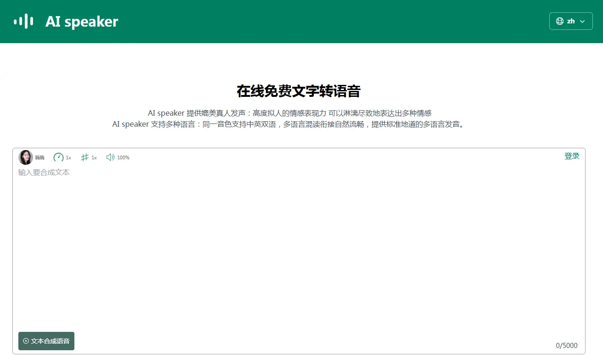This screenshot has height=364, width=603.
Task: Click the globe language icon
Action: click(x=559, y=21)
